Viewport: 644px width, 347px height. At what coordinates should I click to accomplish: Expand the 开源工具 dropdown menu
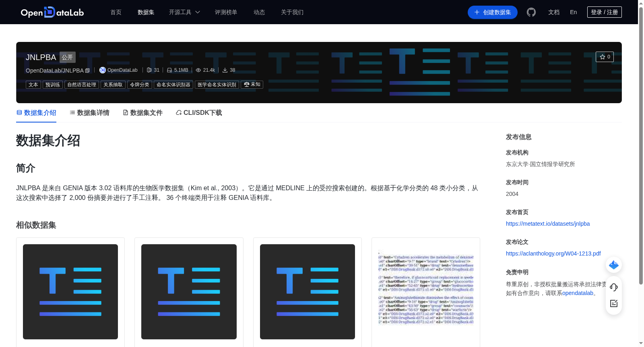click(x=184, y=12)
